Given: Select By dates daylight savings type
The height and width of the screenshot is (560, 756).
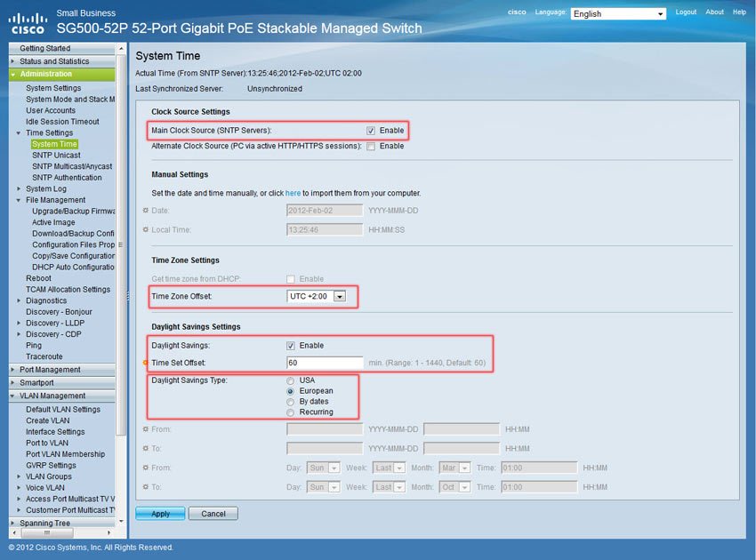Looking at the screenshot, I should pyautogui.click(x=290, y=402).
